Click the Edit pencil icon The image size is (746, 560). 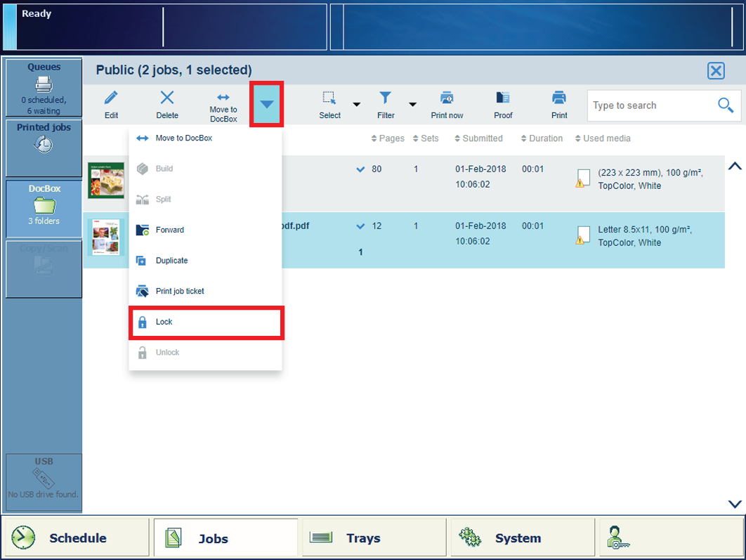(111, 98)
